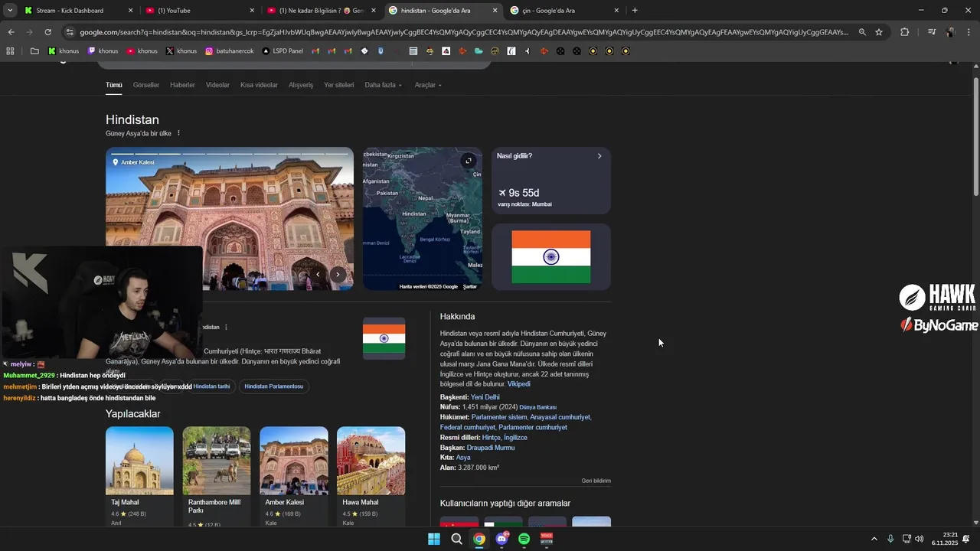
Task: Open the Asya continent link
Action: pyautogui.click(x=463, y=458)
